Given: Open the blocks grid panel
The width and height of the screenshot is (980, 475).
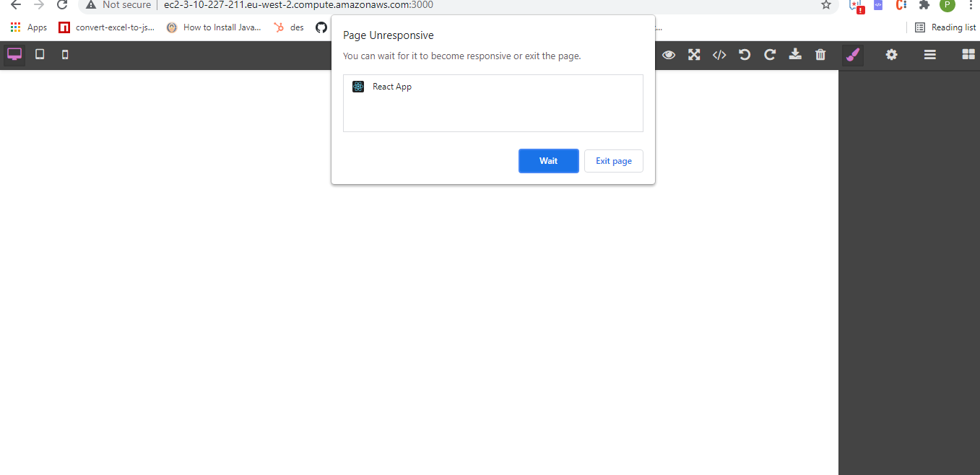Looking at the screenshot, I should (x=968, y=55).
